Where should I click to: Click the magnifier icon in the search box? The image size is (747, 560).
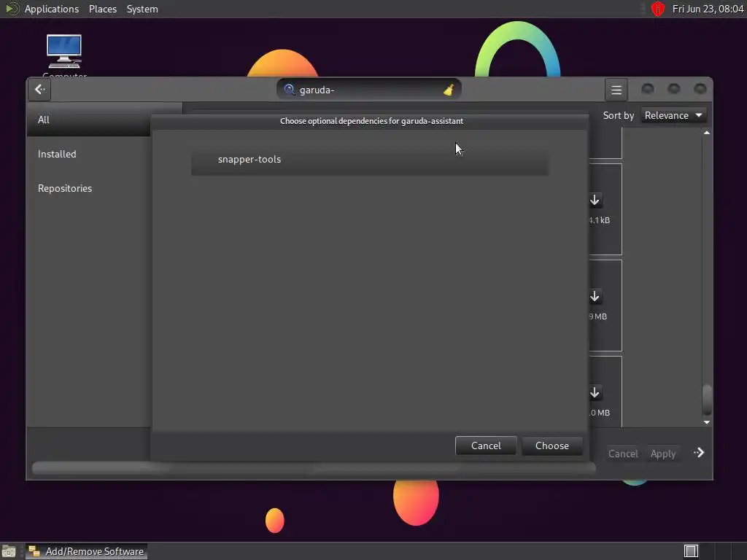point(289,90)
